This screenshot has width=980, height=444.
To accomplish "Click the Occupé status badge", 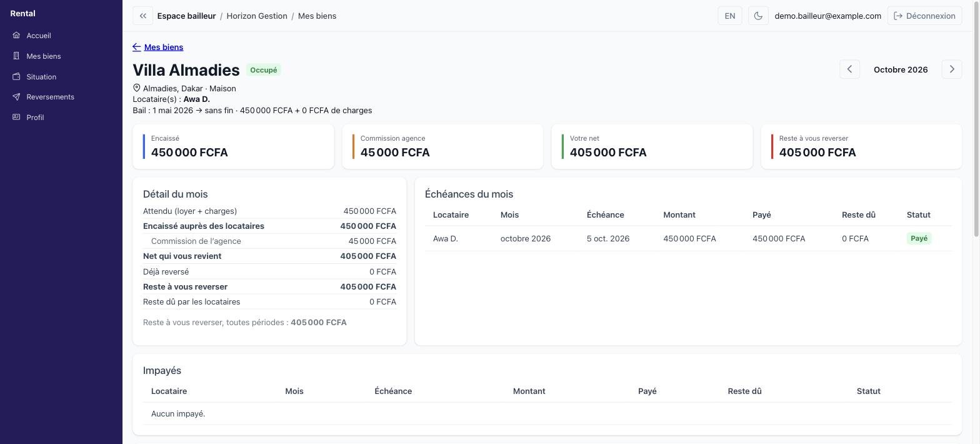I will click(x=264, y=70).
